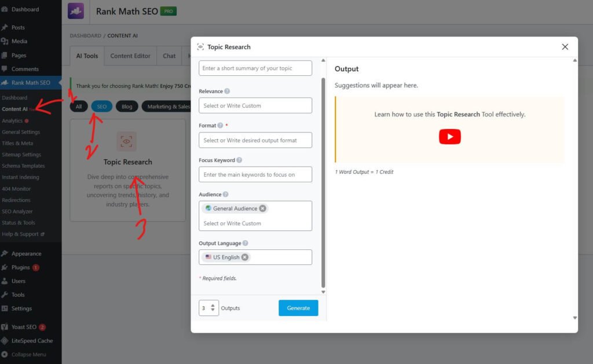Open the Topic Research tool card
Screen dimensions: 593x364
tap(128, 170)
